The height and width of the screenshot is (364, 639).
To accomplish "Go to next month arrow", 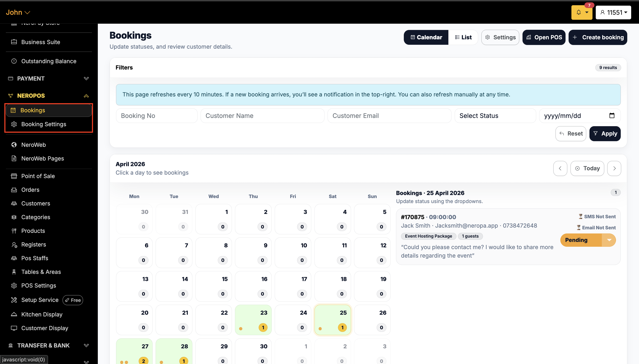I will point(614,168).
